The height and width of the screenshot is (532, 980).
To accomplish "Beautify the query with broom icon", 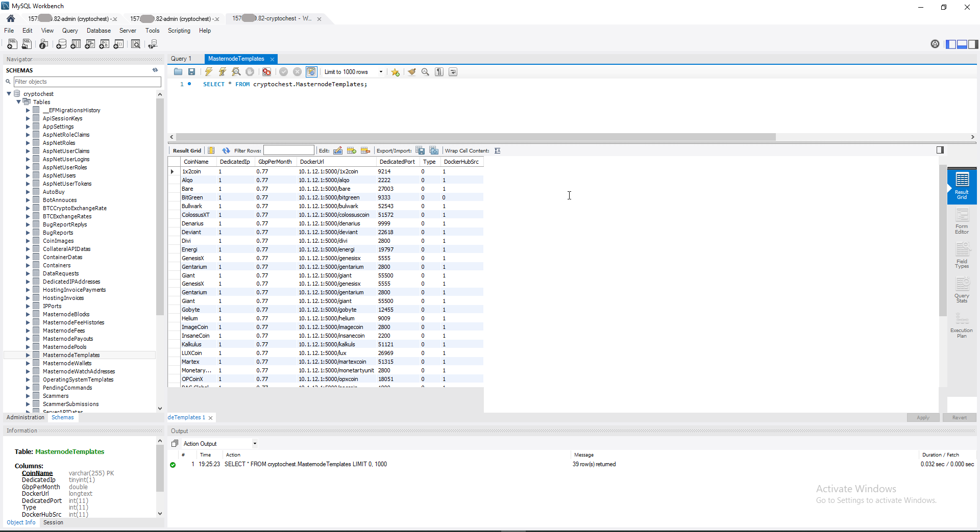I will pyautogui.click(x=412, y=72).
